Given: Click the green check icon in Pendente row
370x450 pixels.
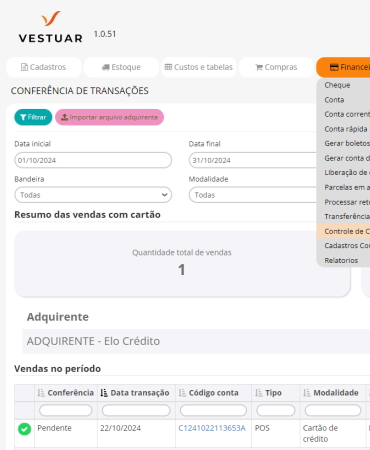Looking at the screenshot, I should point(24,429).
